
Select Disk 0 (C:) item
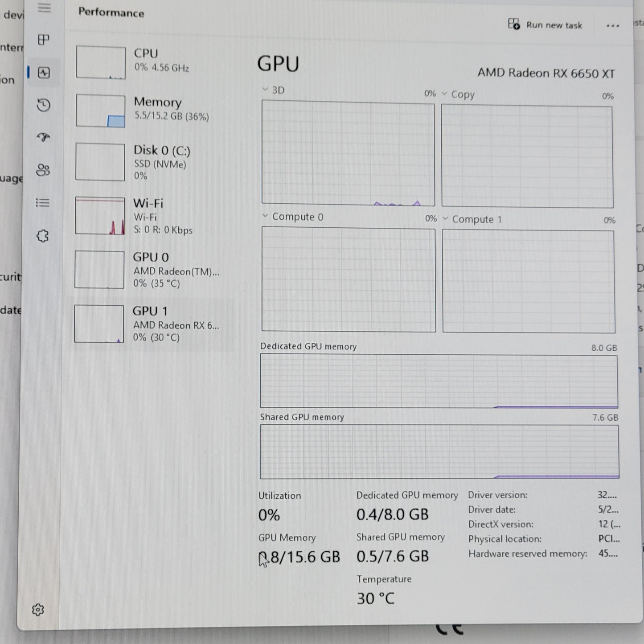(x=149, y=162)
